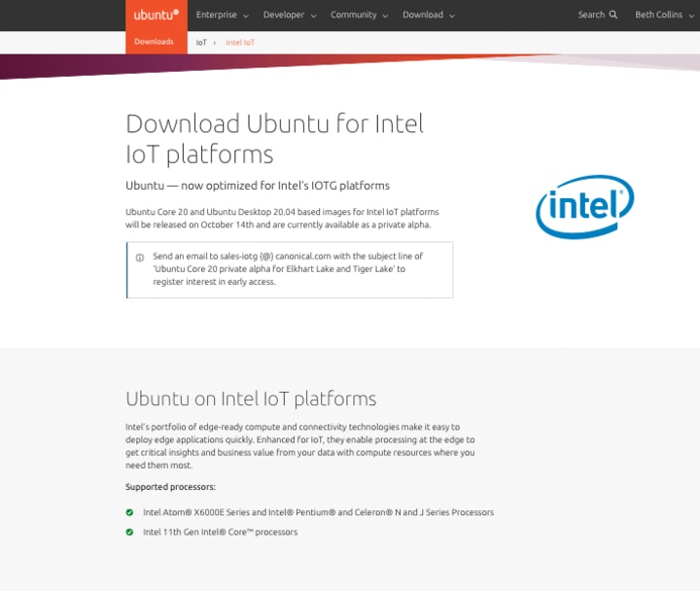This screenshot has height=591, width=700.
Task: Click the info icon in the notice box
Action: click(140, 258)
